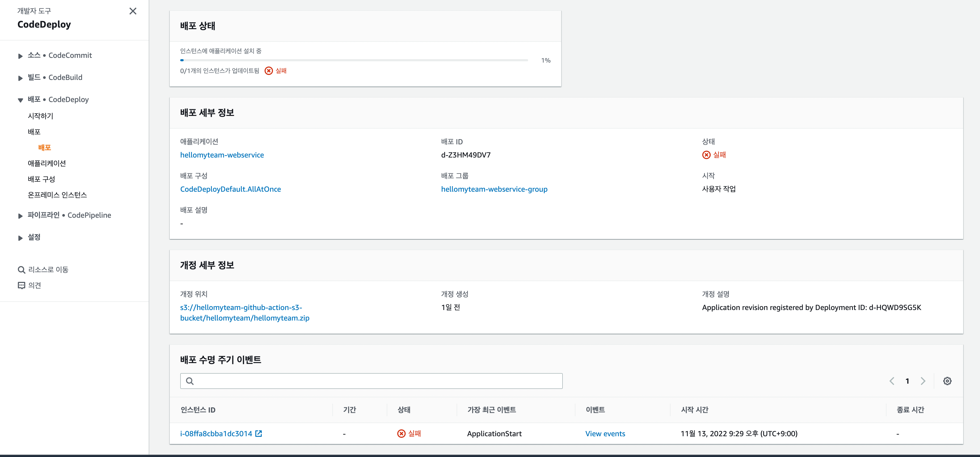Click the 의견 feedback icon

[x=21, y=285]
